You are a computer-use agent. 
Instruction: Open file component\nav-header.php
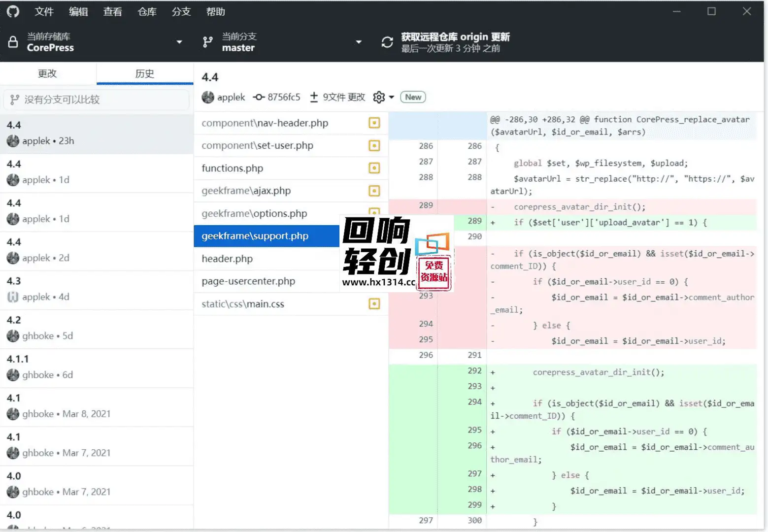click(291, 123)
